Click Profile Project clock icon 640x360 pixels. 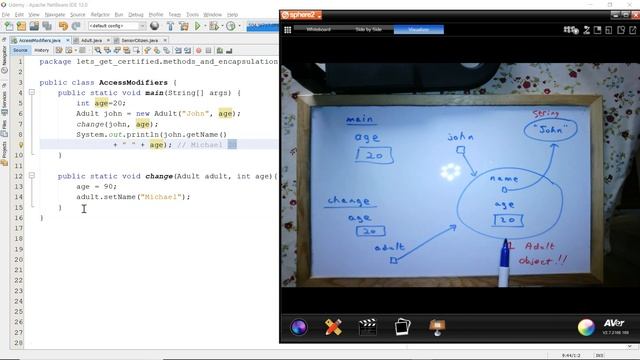pos(231,26)
